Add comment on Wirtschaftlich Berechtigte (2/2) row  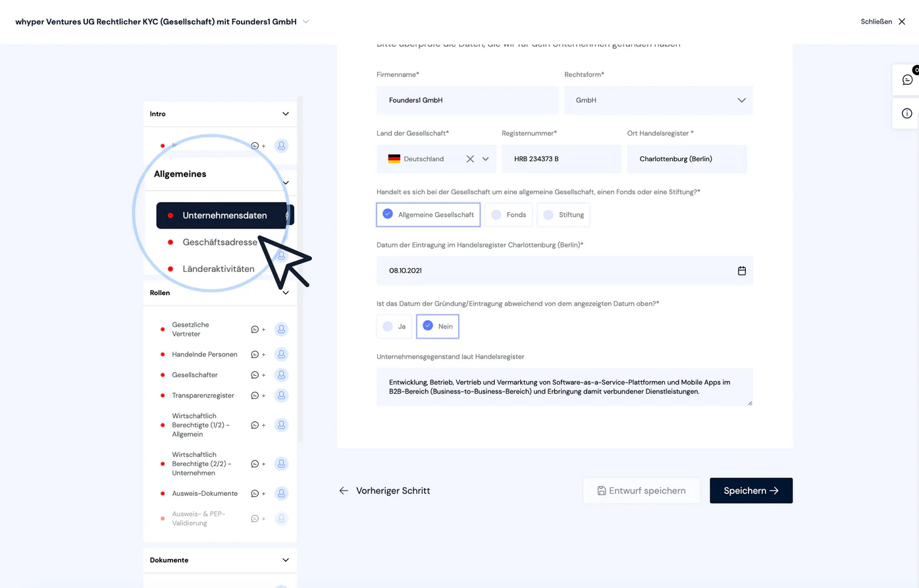click(258, 464)
